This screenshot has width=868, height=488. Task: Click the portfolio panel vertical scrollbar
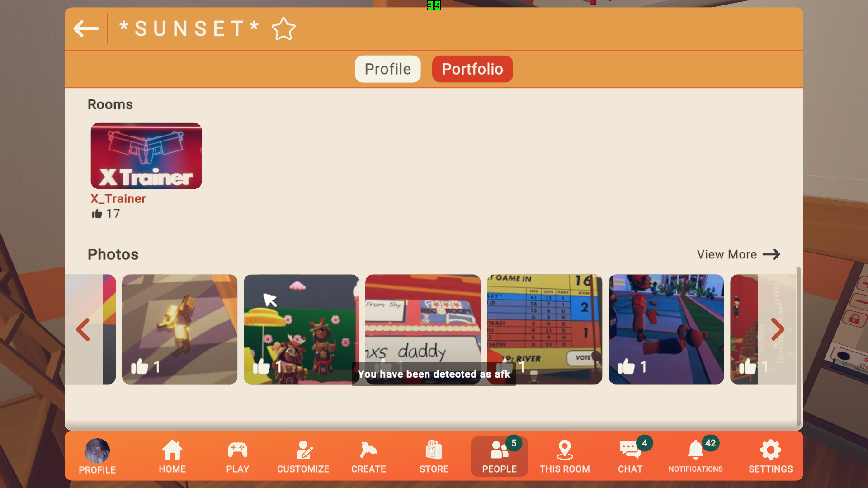point(799,346)
